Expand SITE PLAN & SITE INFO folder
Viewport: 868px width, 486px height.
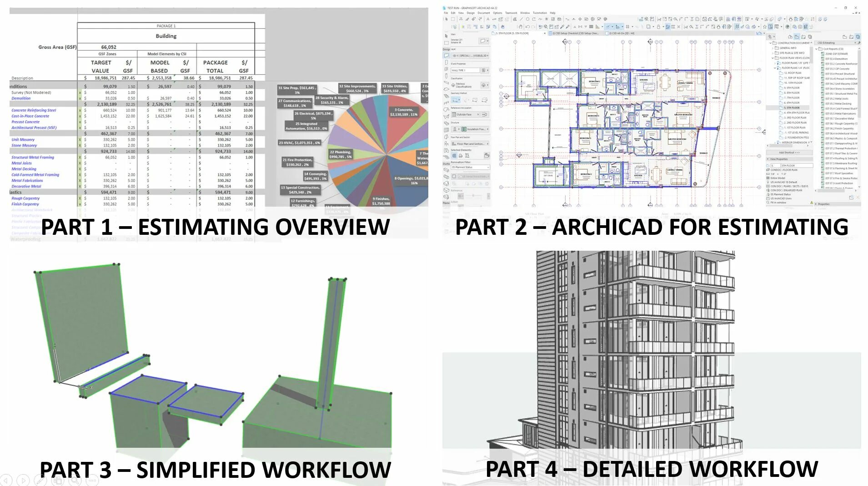[773, 53]
